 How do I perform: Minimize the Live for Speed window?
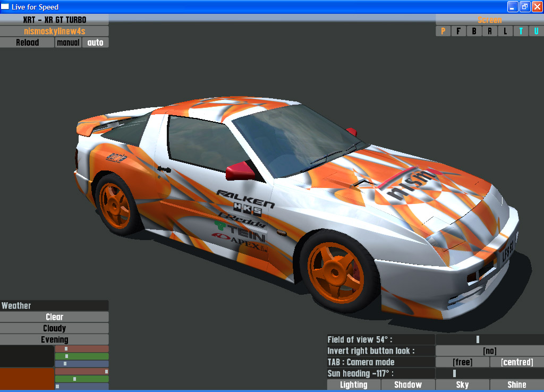click(x=512, y=6)
